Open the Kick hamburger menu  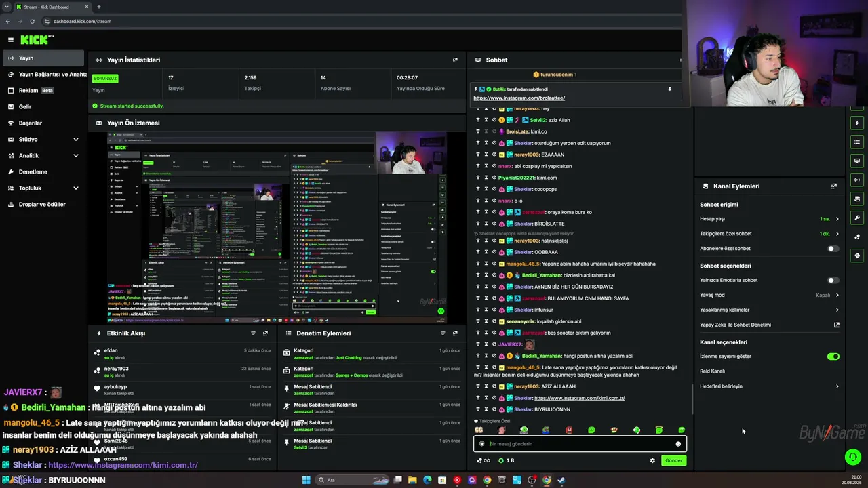(10, 40)
